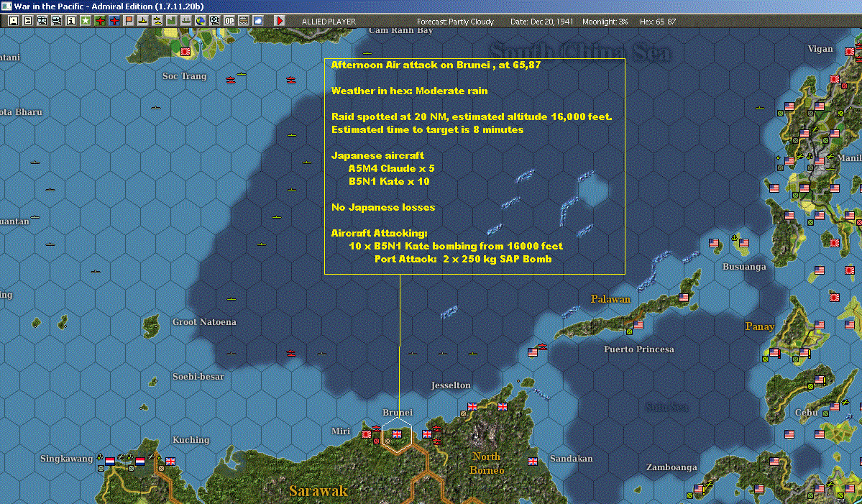Click the ALLIED PLAYER status text
The height and width of the screenshot is (504, 862).
[x=329, y=22]
